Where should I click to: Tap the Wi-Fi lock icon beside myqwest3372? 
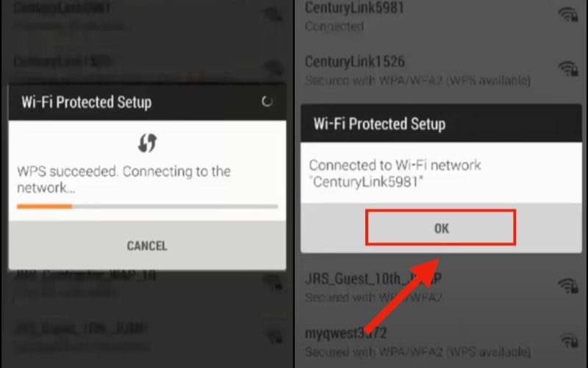pyautogui.click(x=567, y=340)
